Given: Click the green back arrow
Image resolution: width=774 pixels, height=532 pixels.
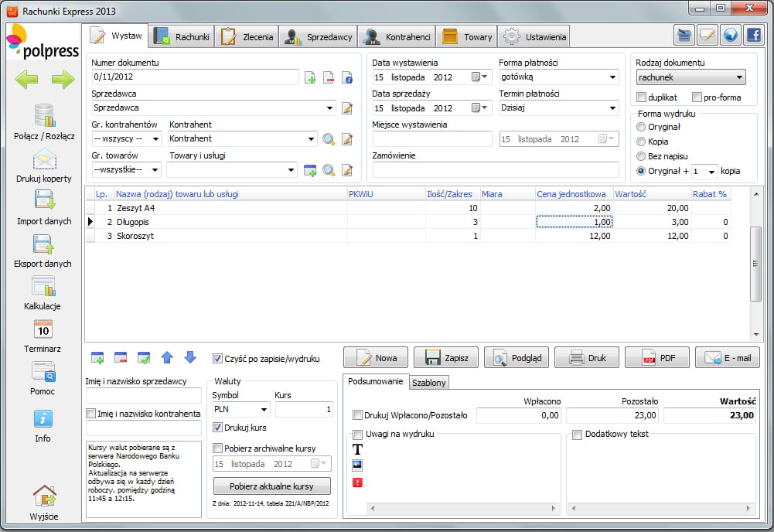Looking at the screenshot, I should coord(26,79).
